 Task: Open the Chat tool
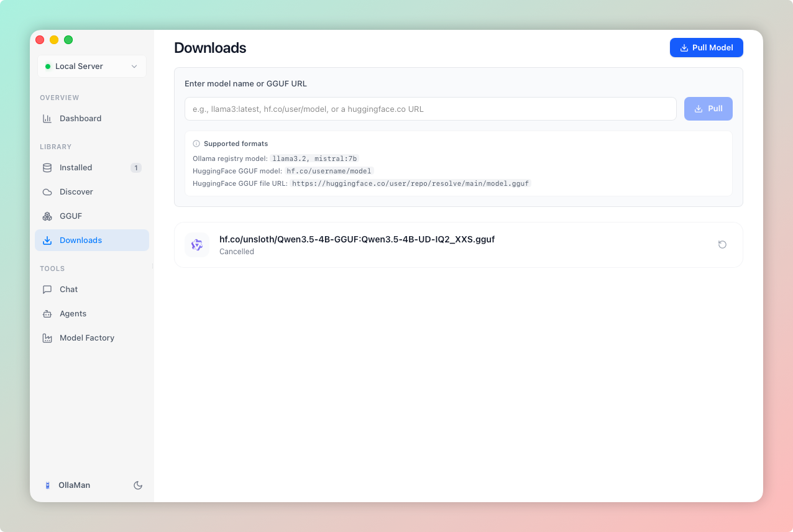(92, 290)
